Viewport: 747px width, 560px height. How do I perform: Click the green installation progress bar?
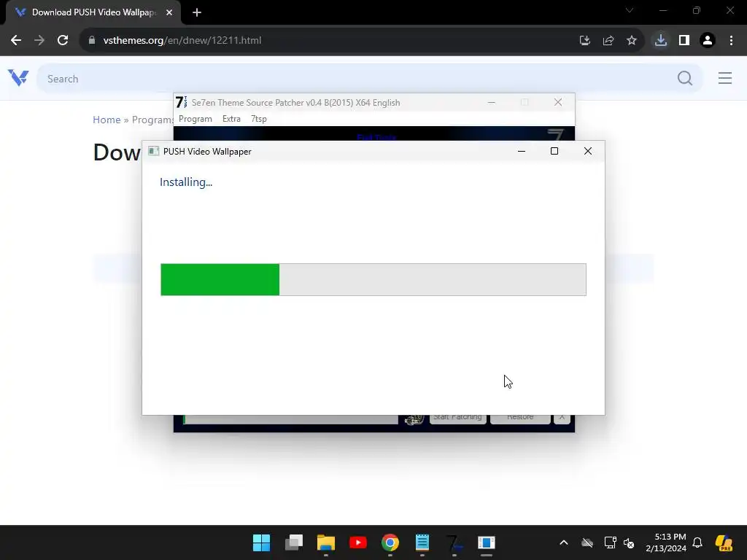pyautogui.click(x=373, y=279)
